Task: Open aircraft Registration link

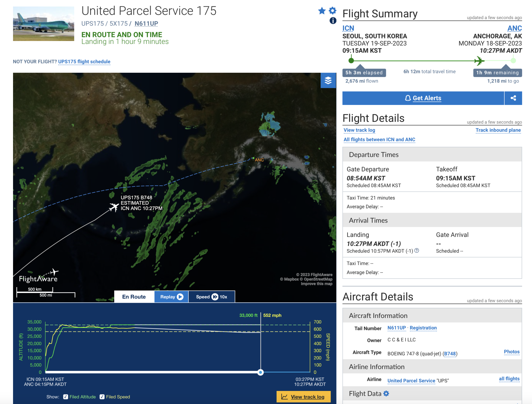Action: tap(423, 328)
